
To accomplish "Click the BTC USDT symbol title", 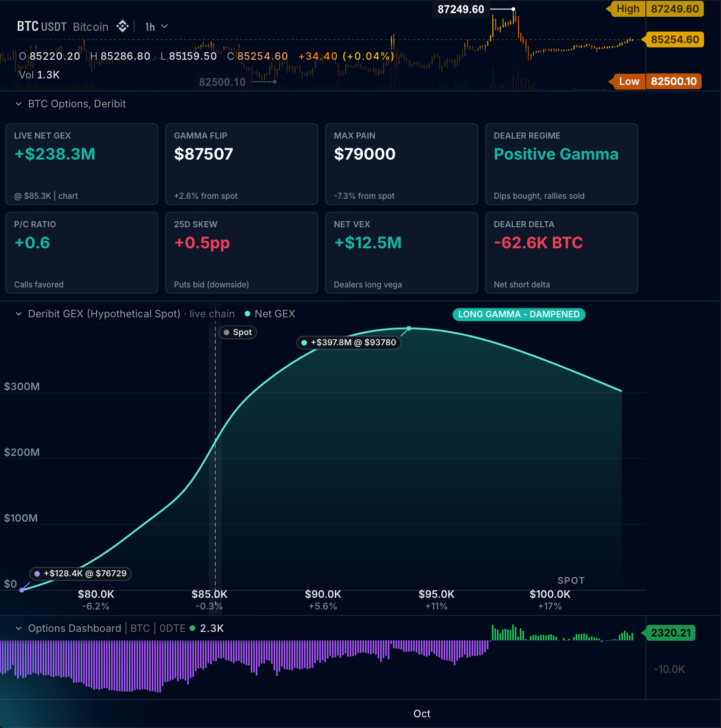I will [42, 27].
